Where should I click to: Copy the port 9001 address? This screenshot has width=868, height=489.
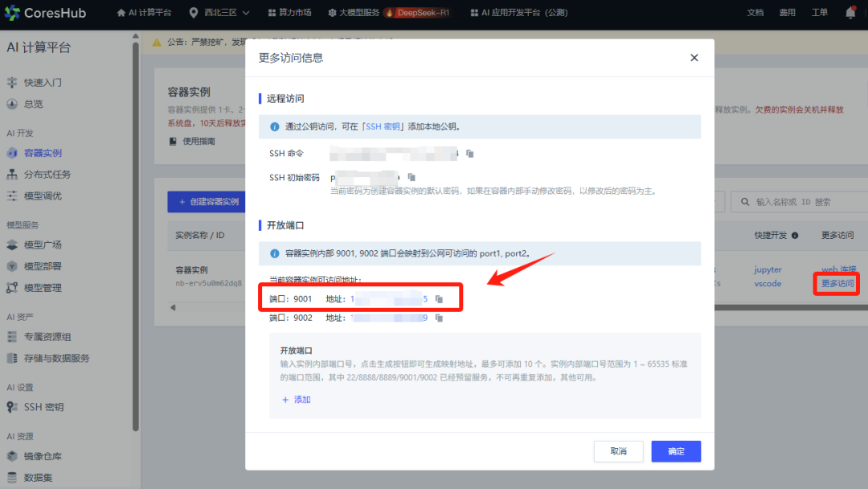tap(439, 299)
